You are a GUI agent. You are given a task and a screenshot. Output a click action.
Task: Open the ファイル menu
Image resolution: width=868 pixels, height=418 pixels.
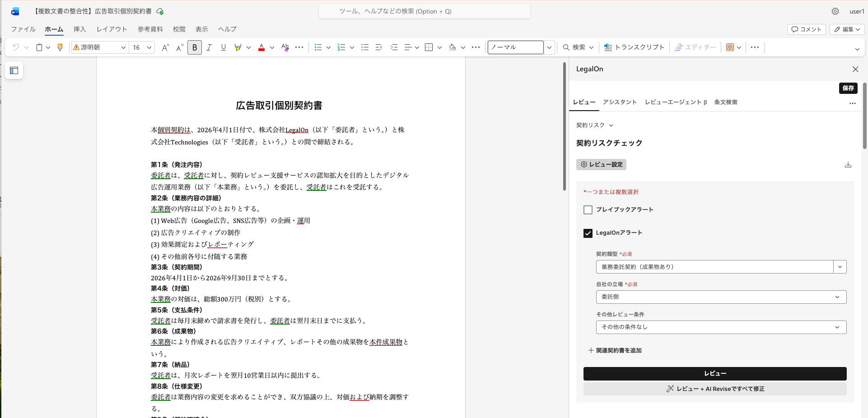[23, 29]
